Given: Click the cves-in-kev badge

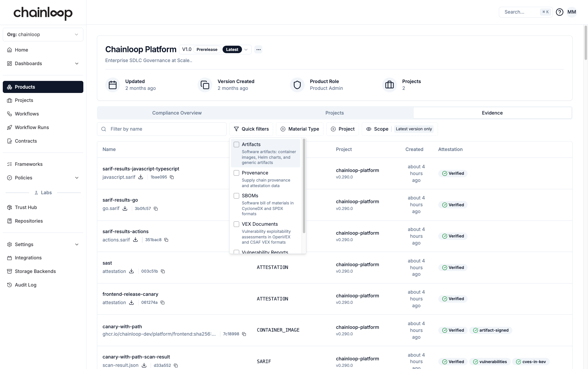Looking at the screenshot, I should [x=531, y=362].
